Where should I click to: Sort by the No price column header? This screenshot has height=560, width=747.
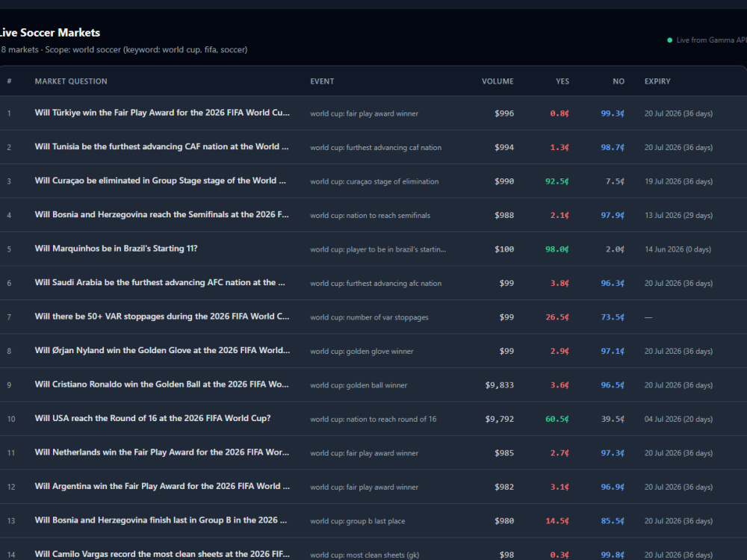619,81
